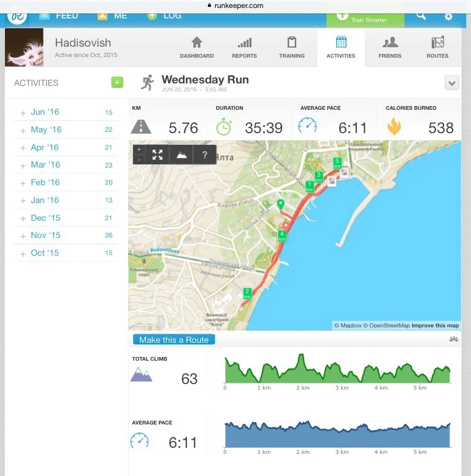Open the Routes tab
The image size is (471, 476).
tap(437, 48)
